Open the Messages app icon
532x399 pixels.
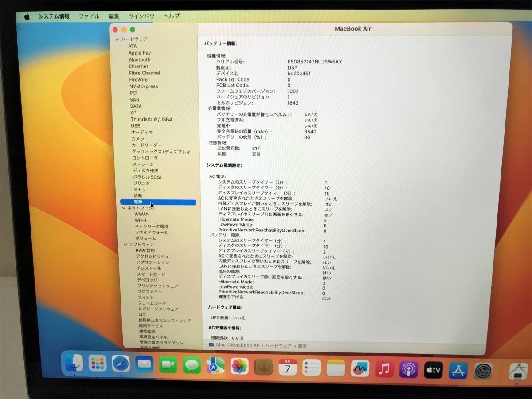click(x=192, y=365)
